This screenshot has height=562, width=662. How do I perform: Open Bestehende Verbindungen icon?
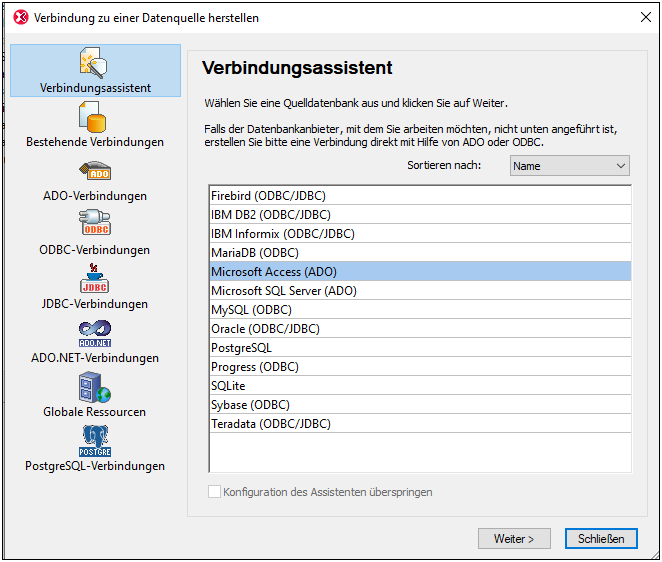click(x=92, y=117)
